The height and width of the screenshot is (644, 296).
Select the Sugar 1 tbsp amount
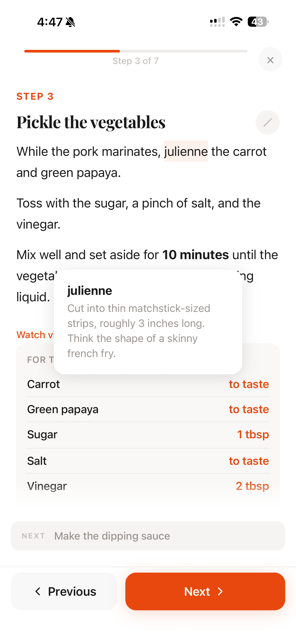tap(252, 434)
